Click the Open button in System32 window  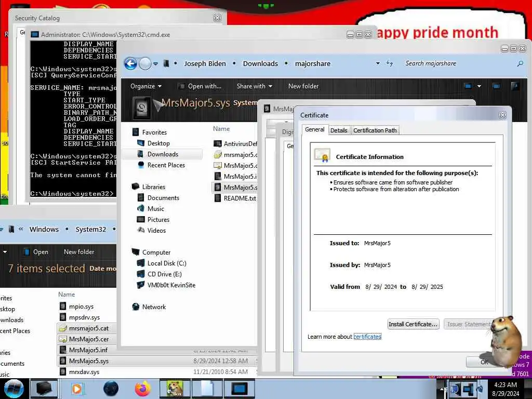coord(36,252)
